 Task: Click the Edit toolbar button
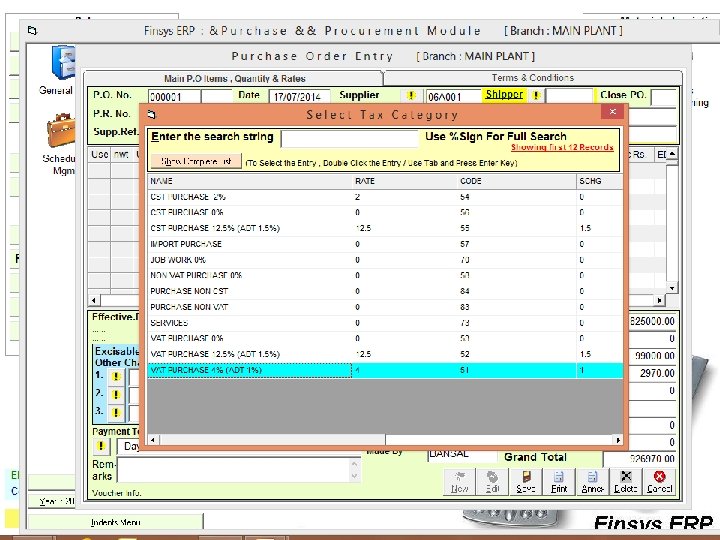[x=492, y=482]
